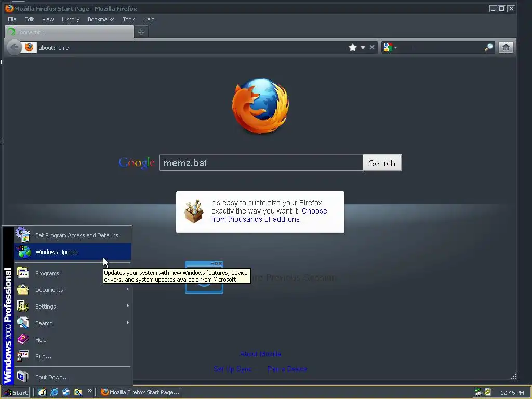532x399 pixels.
Task: Open Documents in the Start menu
Action: click(73, 290)
